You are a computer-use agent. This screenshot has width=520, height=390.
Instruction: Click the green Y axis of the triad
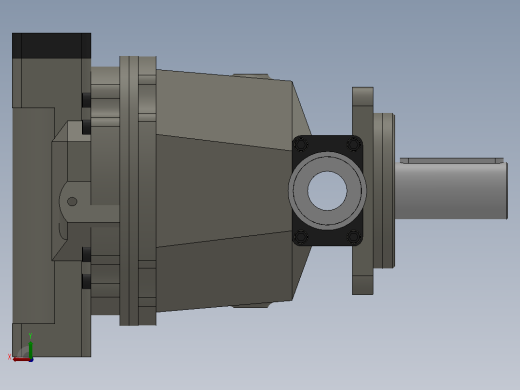click(30, 349)
